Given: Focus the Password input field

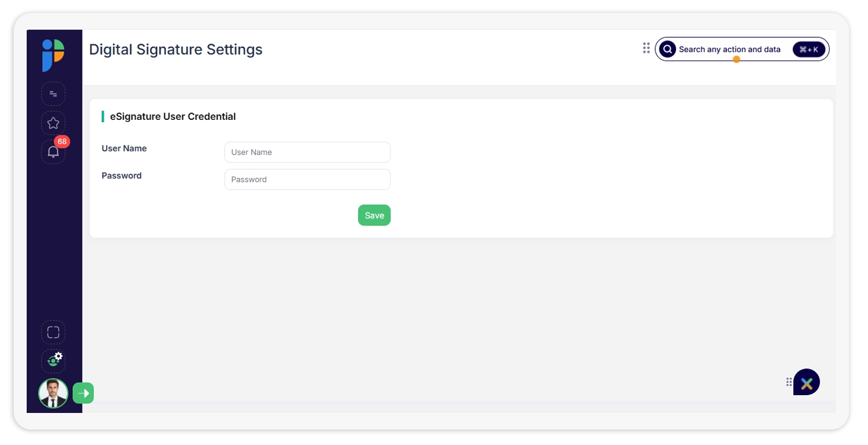Looking at the screenshot, I should point(307,179).
